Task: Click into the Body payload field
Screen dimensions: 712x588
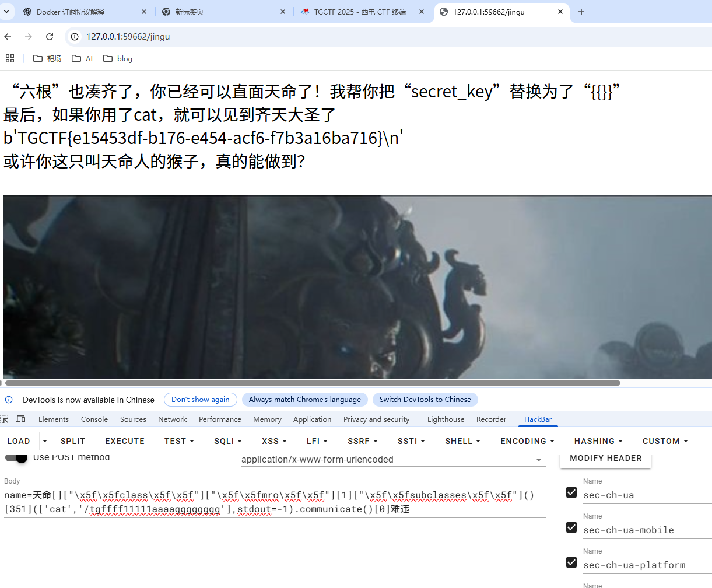Action: 275,502
